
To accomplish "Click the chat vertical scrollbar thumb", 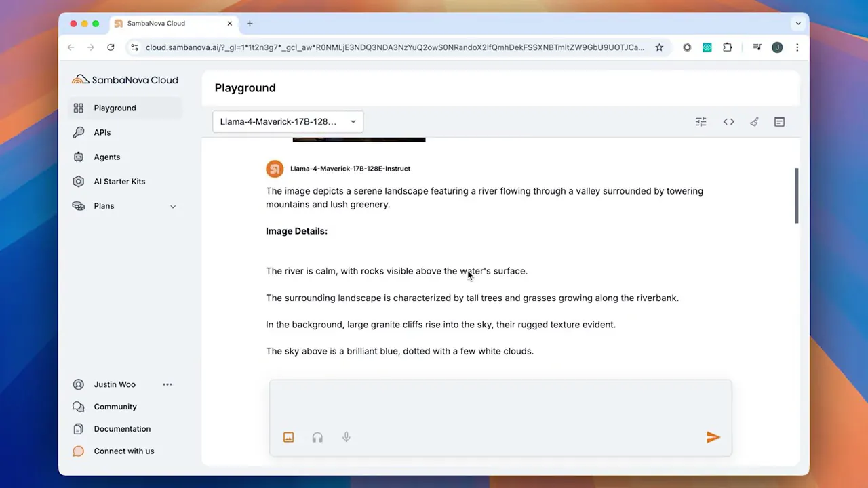I will [796, 195].
